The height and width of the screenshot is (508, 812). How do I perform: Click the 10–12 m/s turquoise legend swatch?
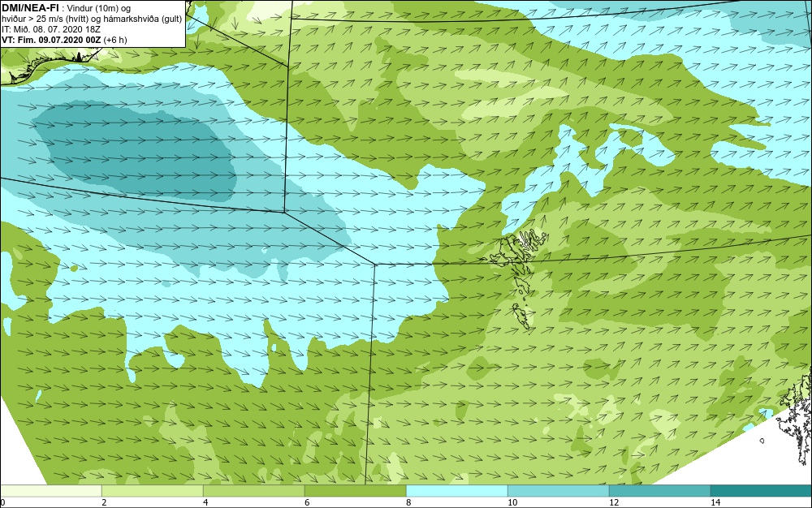coord(559,491)
